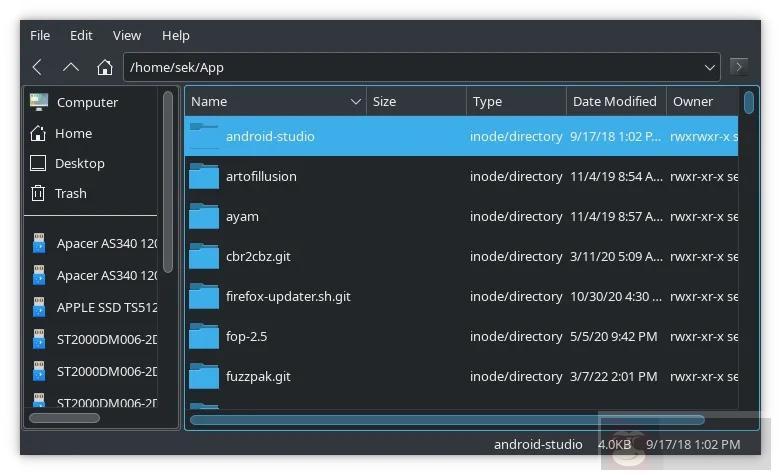Open the Edit menu
This screenshot has width=781, height=475.
[81, 35]
